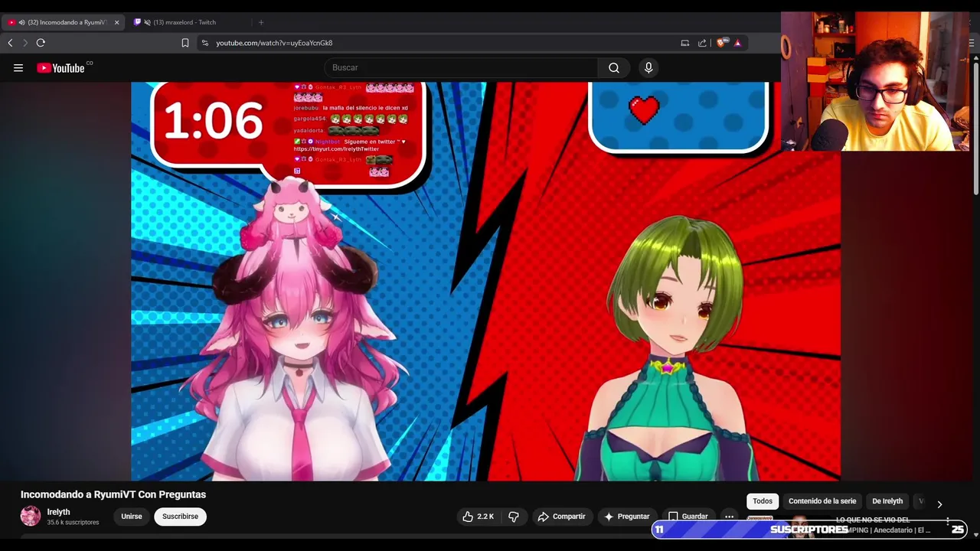Open more actions three-dot menu
Screen dimensions: 980x551
coord(729,517)
